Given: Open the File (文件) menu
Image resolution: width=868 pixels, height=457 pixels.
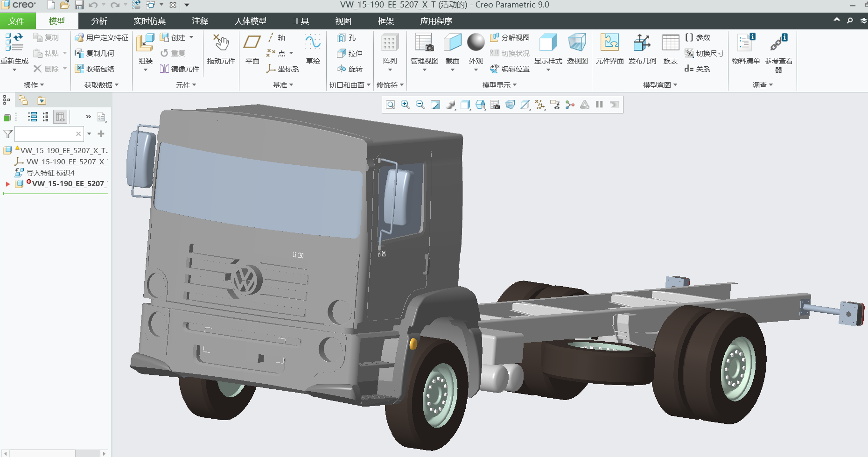Looking at the screenshot, I should pos(17,21).
